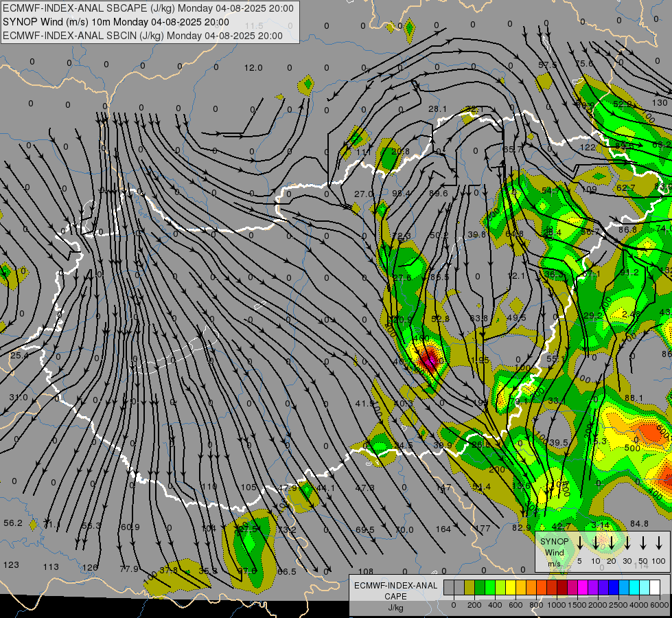The width and height of the screenshot is (672, 618).
Task: Select the white CAPE legend swatch
Action: (655, 587)
